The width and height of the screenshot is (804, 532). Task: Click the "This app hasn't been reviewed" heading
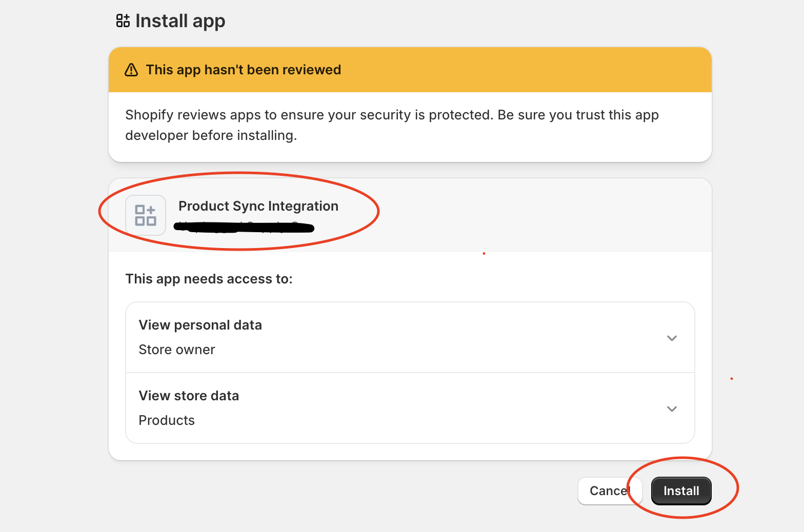pos(244,70)
